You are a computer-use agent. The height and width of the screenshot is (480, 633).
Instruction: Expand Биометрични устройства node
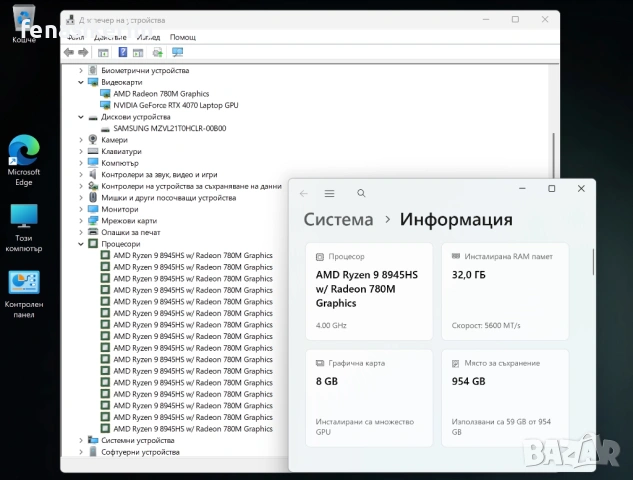81,70
